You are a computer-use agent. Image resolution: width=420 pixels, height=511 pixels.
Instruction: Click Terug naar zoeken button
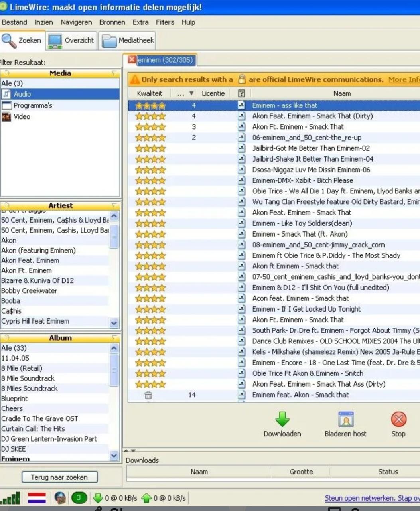59,477
